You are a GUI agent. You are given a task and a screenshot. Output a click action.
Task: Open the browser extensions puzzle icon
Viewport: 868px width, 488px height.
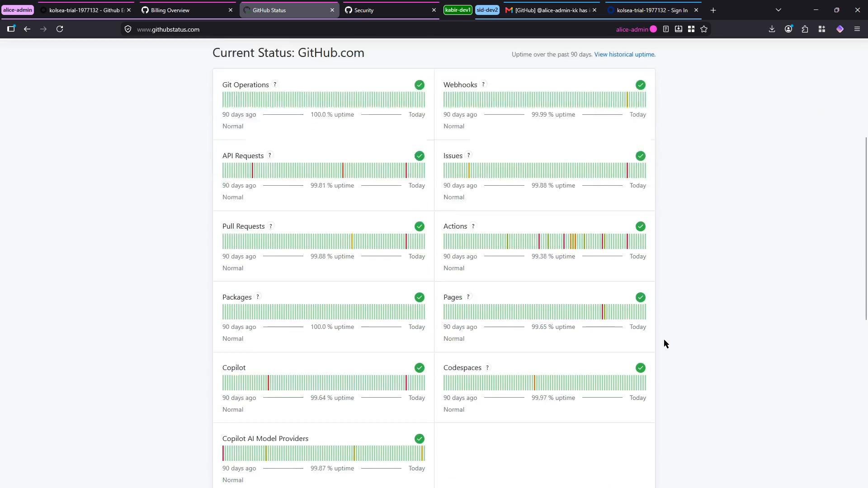(805, 29)
